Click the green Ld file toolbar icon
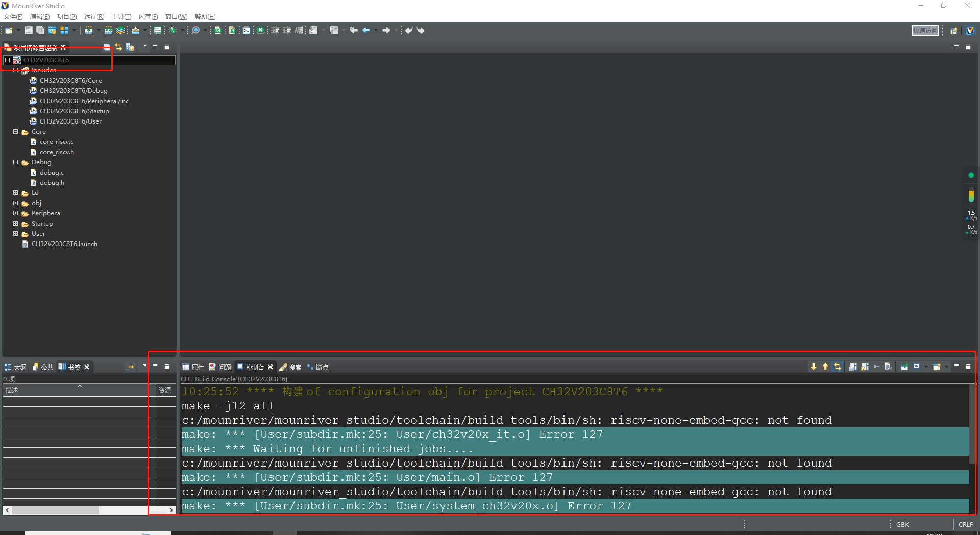The height and width of the screenshot is (535, 980). point(218,30)
